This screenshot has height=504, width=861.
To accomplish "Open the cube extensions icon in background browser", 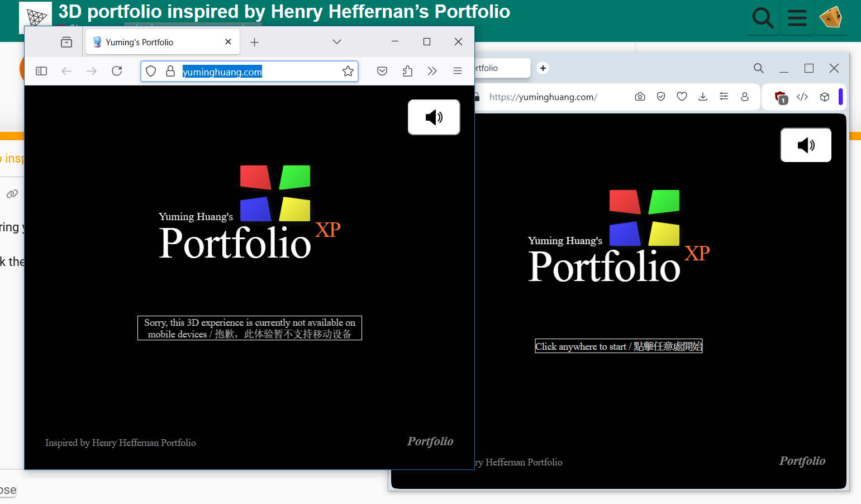I will click(824, 97).
